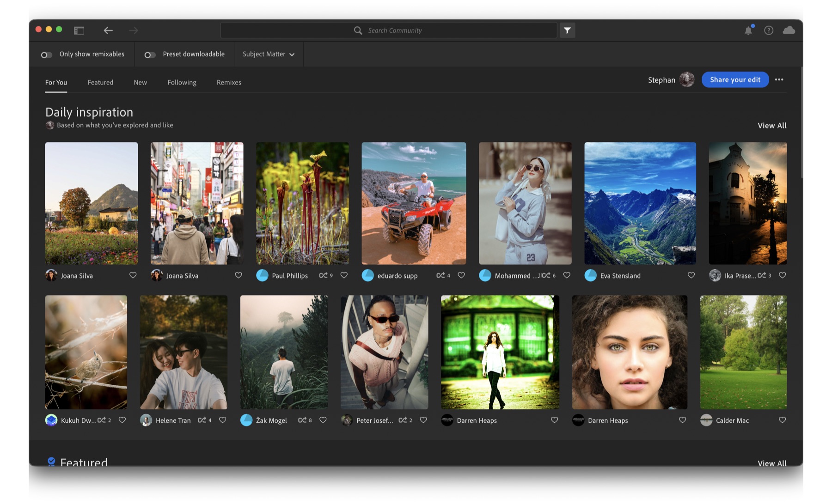
Task: Open Mohammed's author name link
Action: 516,276
